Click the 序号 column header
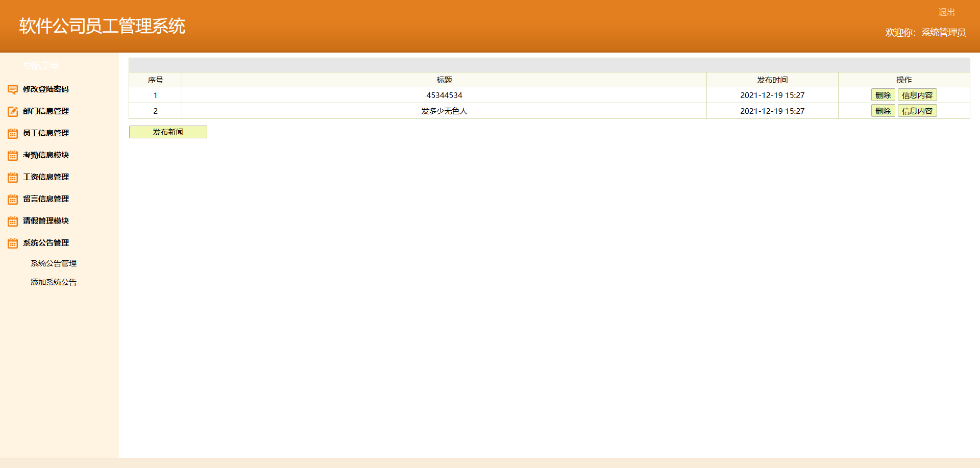Viewport: 980px width, 468px height. [x=156, y=80]
